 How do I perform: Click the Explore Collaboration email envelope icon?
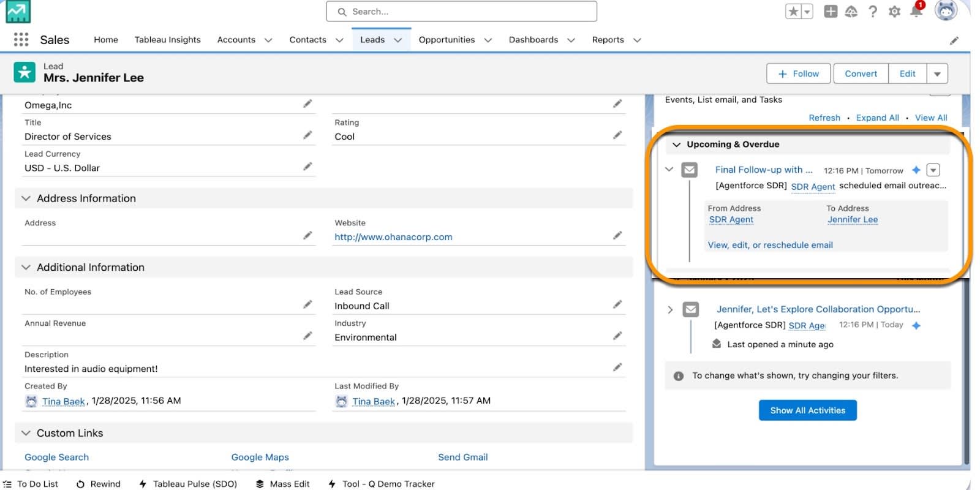[x=691, y=309]
